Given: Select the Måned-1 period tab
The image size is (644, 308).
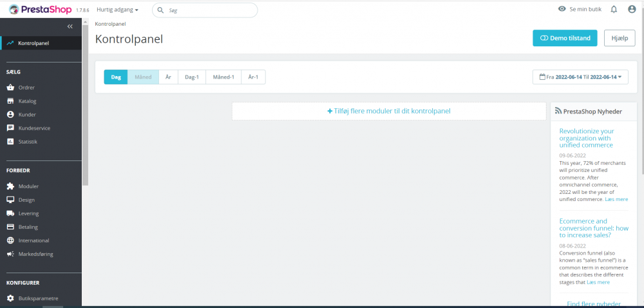Looking at the screenshot, I should 224,77.
